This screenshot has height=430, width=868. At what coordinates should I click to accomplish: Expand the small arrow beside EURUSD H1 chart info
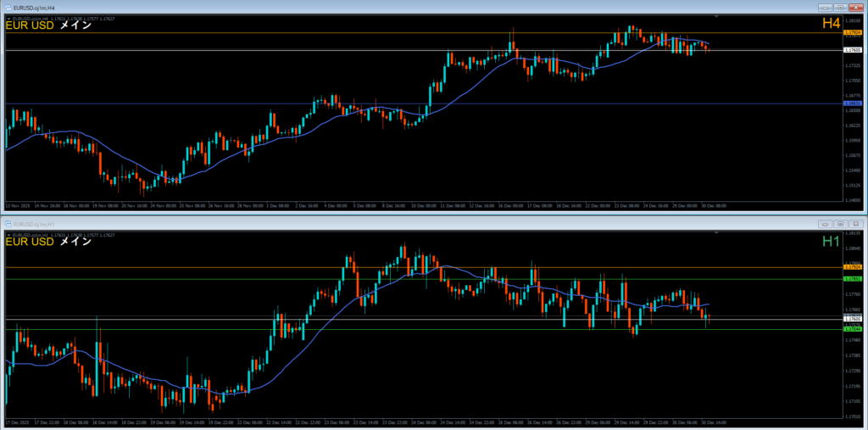(8, 234)
